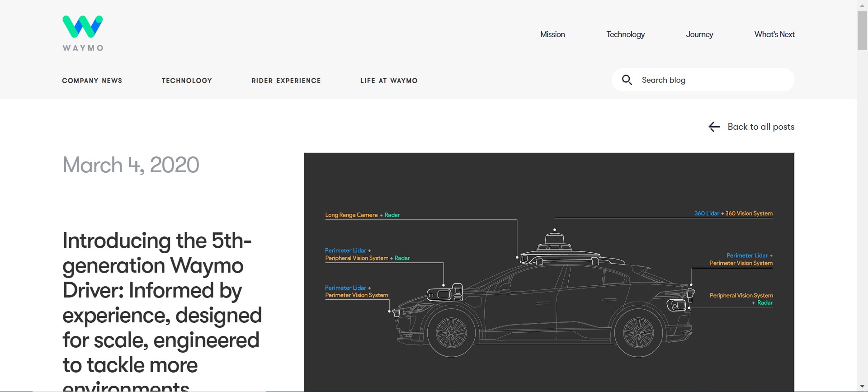Open What's Next page

(x=774, y=34)
